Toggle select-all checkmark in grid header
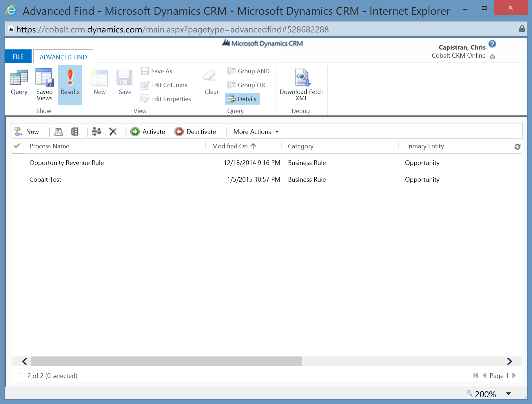The image size is (532, 404). click(x=17, y=145)
